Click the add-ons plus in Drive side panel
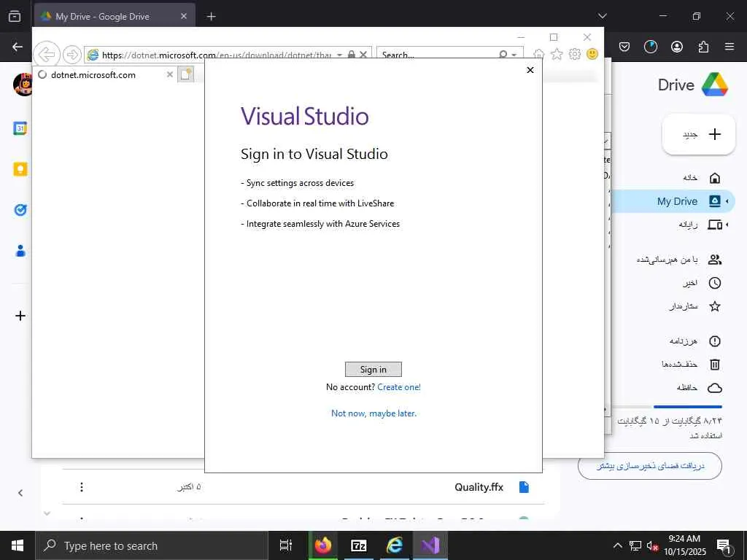This screenshot has height=560, width=747. [x=20, y=316]
